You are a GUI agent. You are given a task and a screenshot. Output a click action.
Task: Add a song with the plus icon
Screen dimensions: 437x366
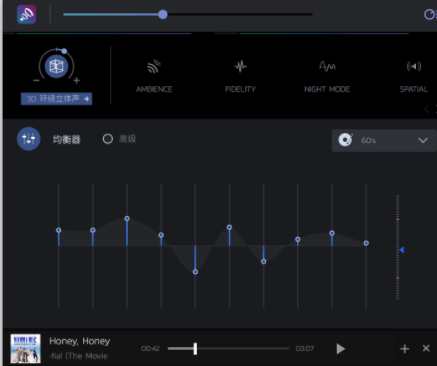tap(405, 349)
